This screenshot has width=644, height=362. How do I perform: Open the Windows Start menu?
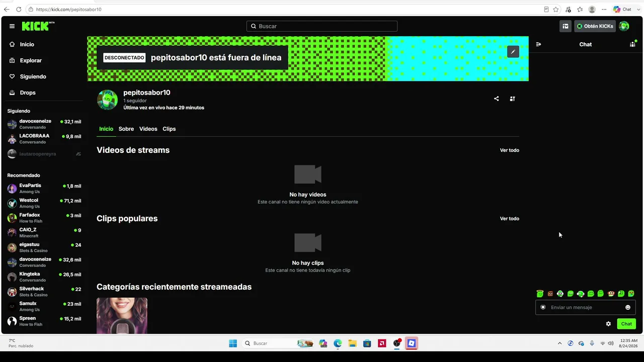233,343
